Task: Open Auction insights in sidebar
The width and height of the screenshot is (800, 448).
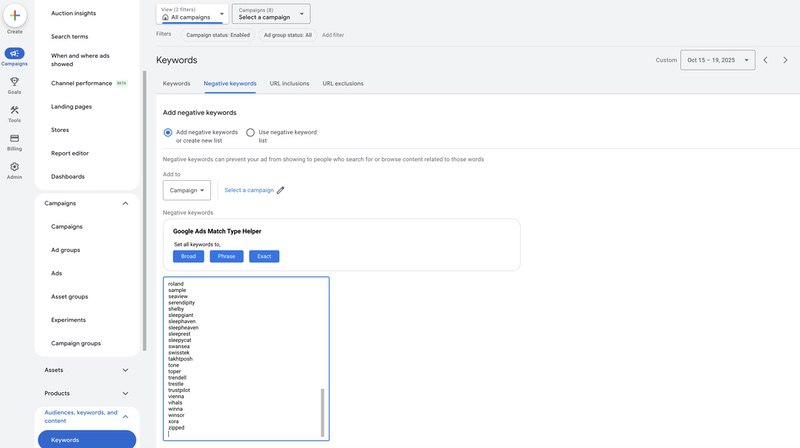Action: (x=73, y=13)
